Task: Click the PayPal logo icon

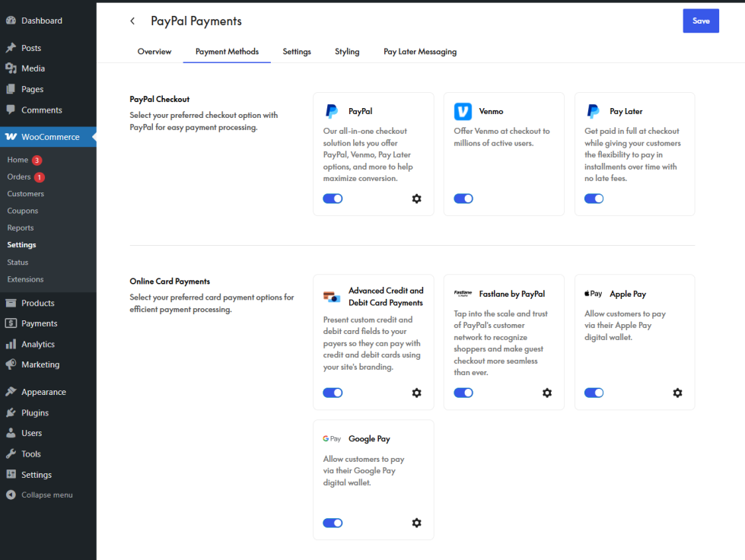Action: (x=332, y=111)
